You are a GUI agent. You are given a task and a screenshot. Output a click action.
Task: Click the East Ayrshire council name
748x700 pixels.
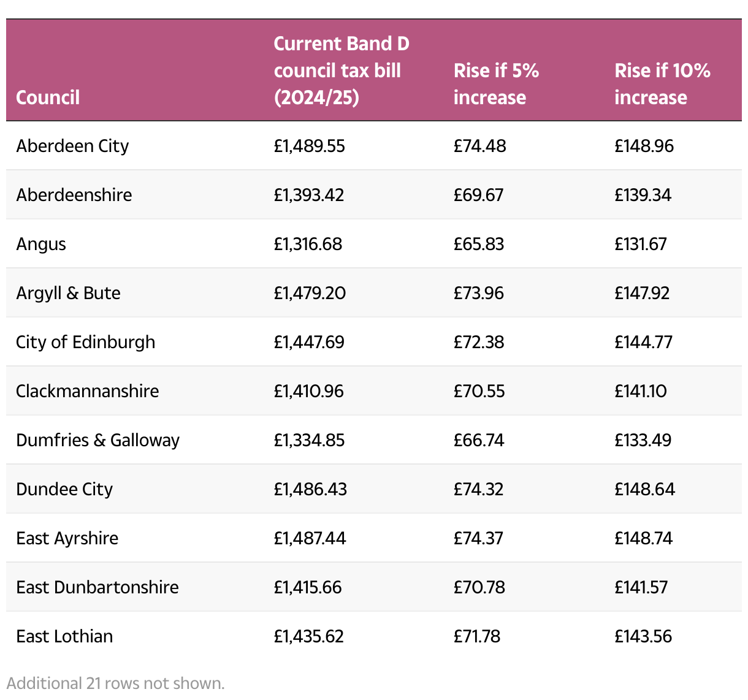[x=67, y=538]
